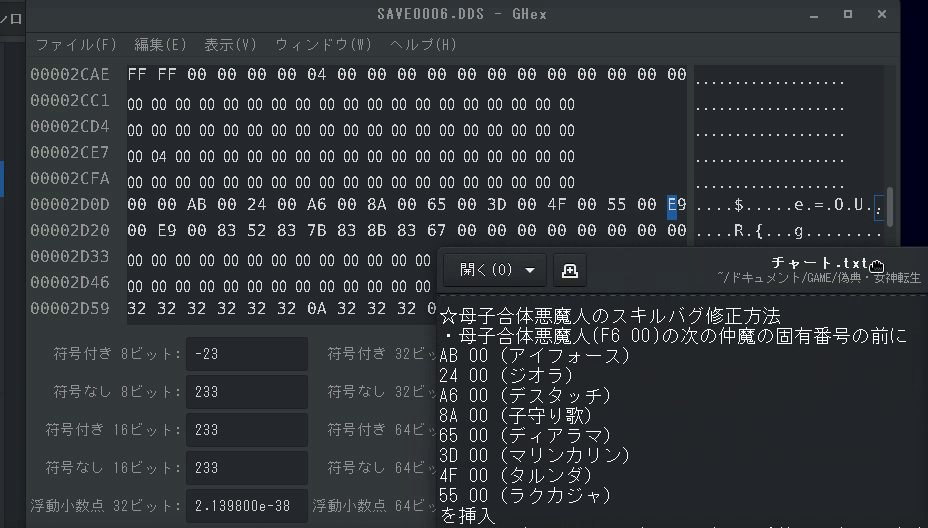Click the signed 8-bit field showing -23
928x528 pixels.
point(247,354)
